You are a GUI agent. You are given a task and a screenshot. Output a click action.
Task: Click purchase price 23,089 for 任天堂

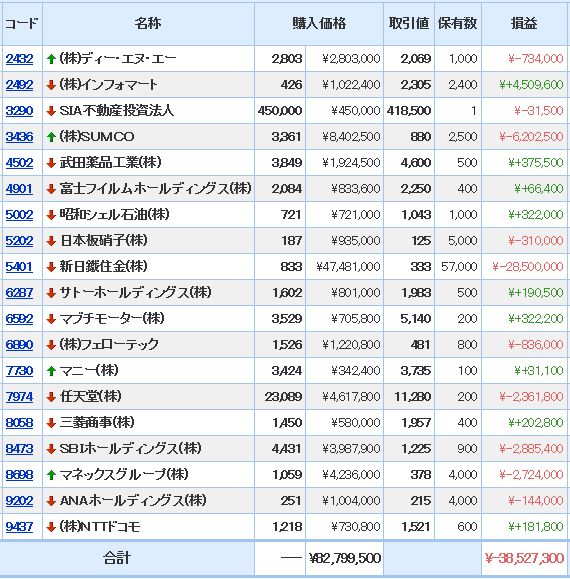(283, 397)
